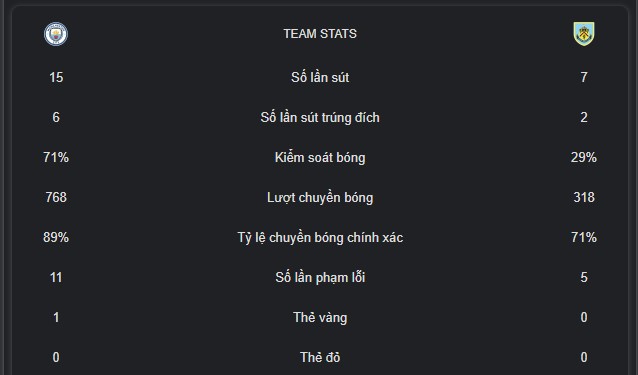Select Burnley's 29% possession value
638x375 pixels.
[584, 157]
